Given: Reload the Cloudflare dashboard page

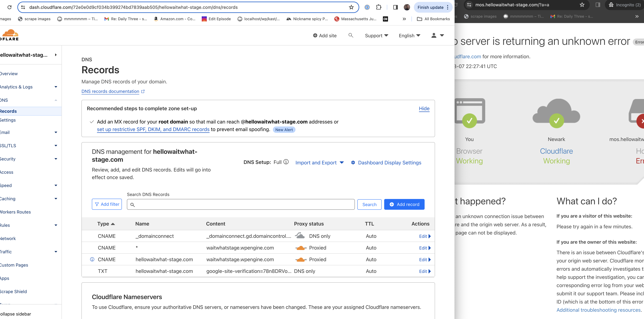Looking at the screenshot, I should tap(9, 7).
